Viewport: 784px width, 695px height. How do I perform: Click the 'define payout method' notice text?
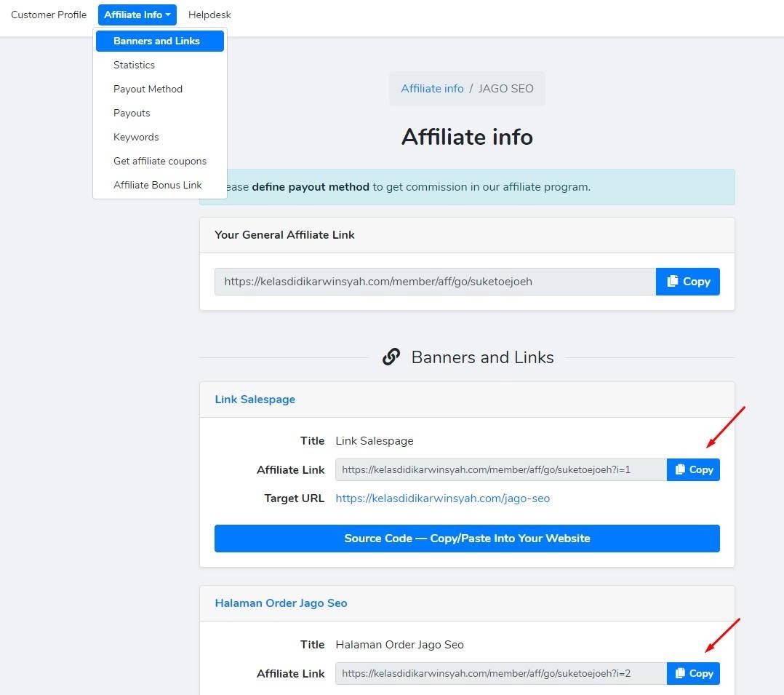[311, 187]
